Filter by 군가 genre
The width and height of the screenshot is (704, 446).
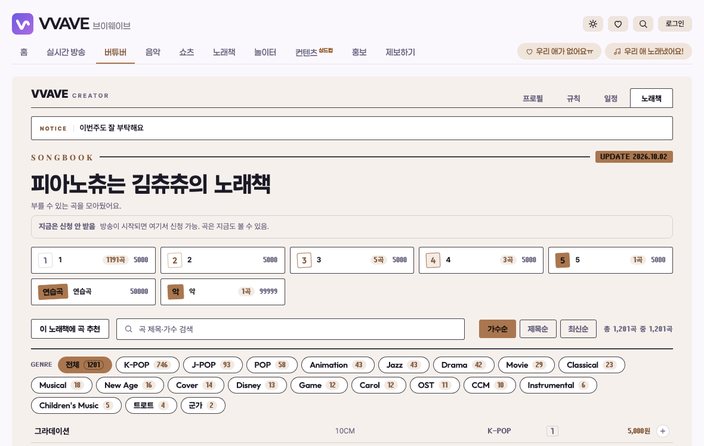(203, 405)
